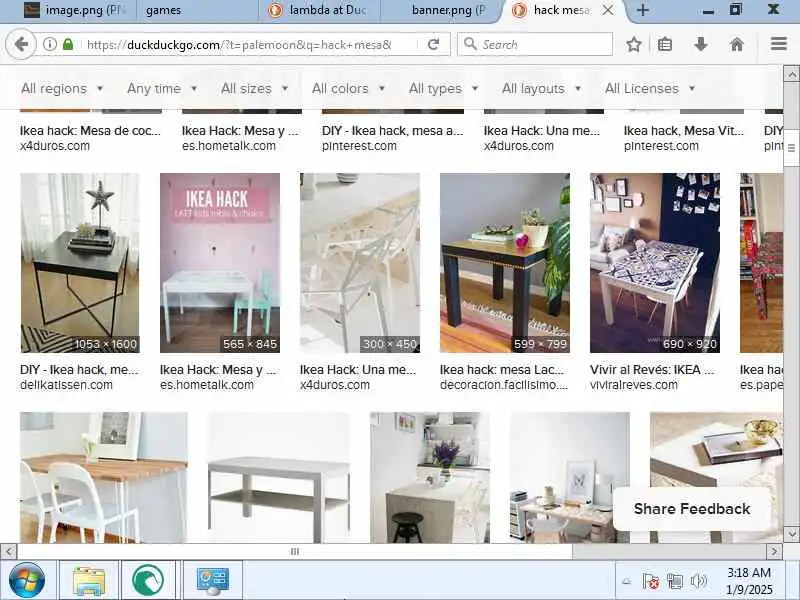Open pink IKEA HACK kids table thumbnail
The image size is (800, 600).
point(220,263)
